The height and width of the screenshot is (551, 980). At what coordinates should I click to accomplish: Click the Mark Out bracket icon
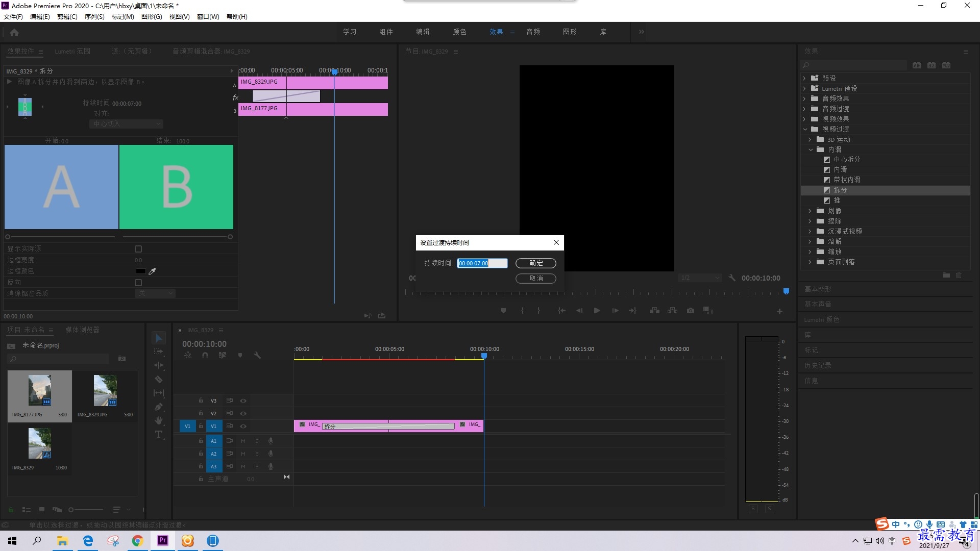(x=538, y=311)
